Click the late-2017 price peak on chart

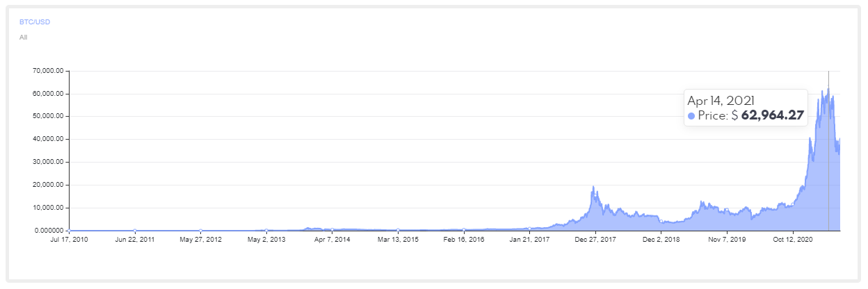(x=593, y=187)
